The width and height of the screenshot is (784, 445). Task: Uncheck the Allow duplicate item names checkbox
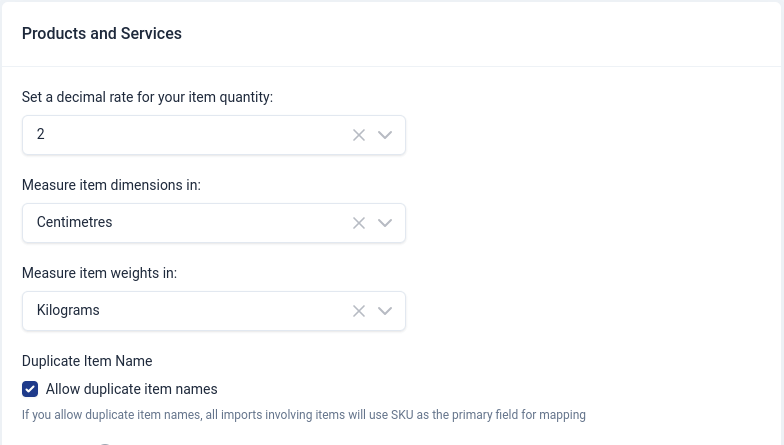(x=30, y=389)
